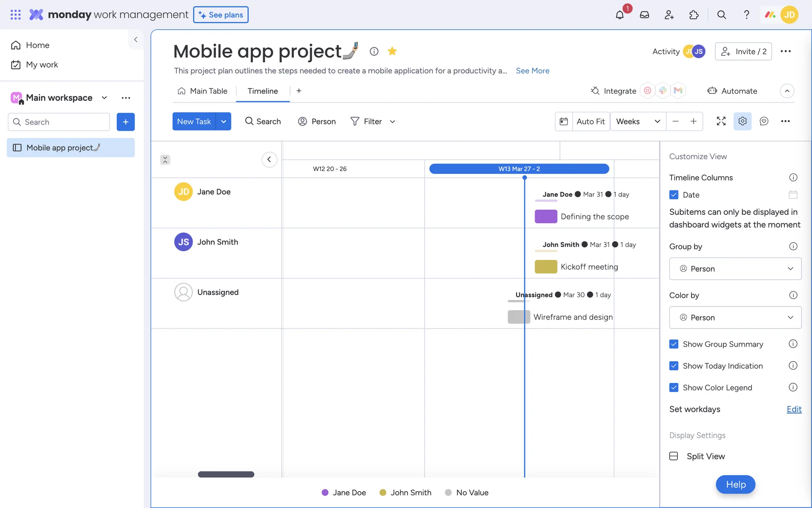Open the Weeks time scale dropdown

point(638,121)
